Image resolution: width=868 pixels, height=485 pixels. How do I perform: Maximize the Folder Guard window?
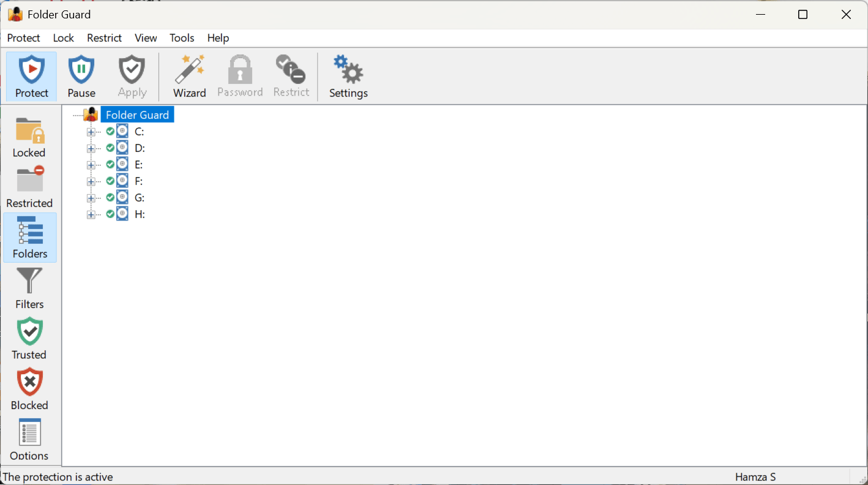click(803, 15)
